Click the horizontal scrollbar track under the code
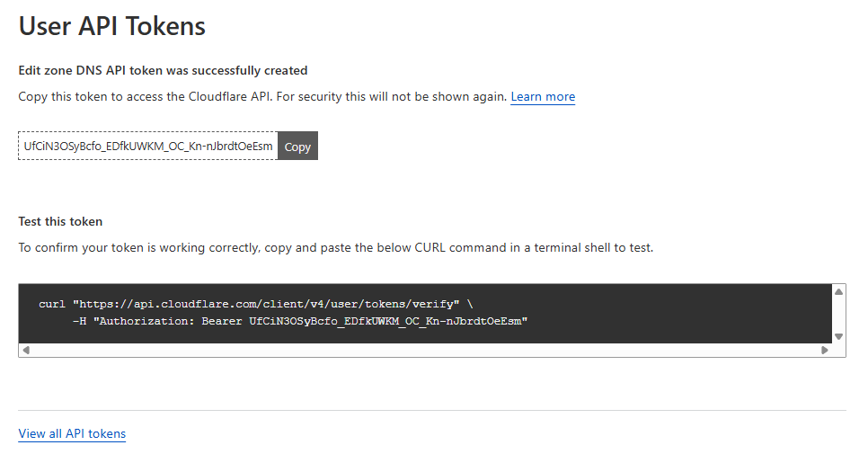868x454 pixels. click(x=424, y=350)
